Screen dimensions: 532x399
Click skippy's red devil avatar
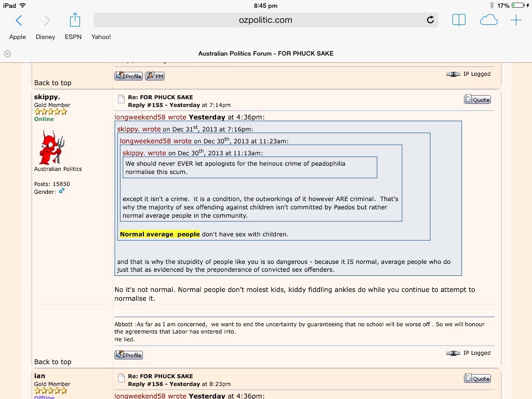coord(52,147)
